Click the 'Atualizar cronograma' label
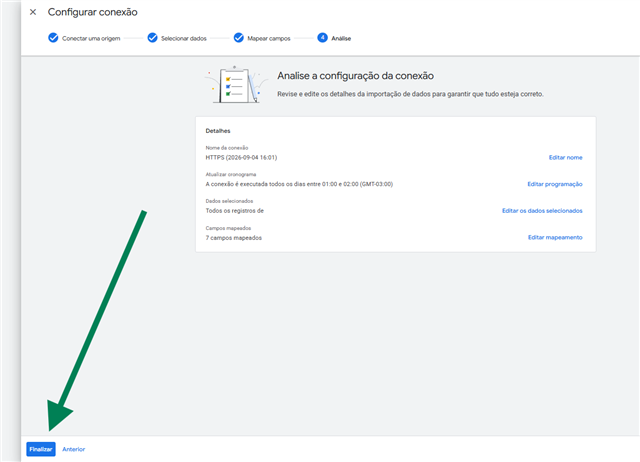The width and height of the screenshot is (640, 462). (231, 174)
